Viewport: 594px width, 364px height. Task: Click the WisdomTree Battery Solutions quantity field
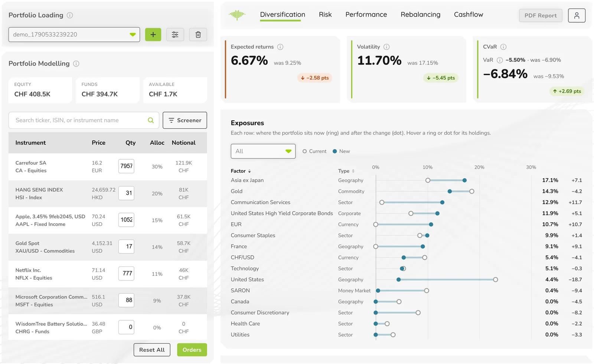pyautogui.click(x=126, y=327)
